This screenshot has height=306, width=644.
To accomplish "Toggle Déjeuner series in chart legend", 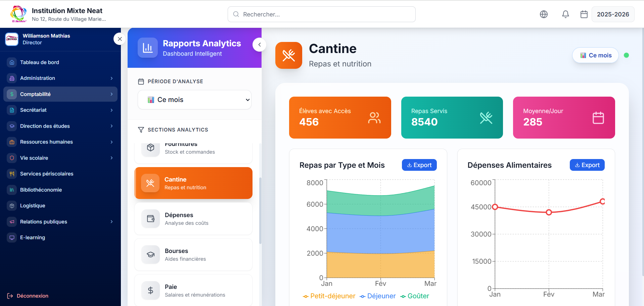I will point(378,296).
